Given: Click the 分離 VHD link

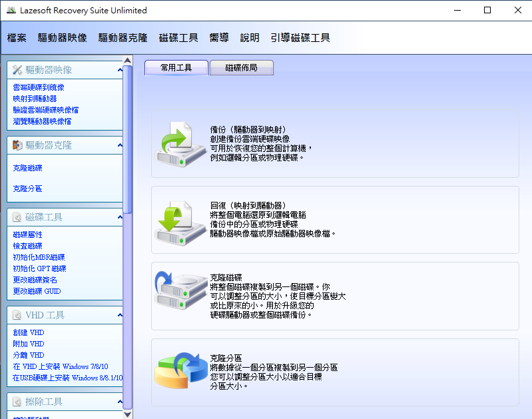Looking at the screenshot, I should [x=29, y=355].
